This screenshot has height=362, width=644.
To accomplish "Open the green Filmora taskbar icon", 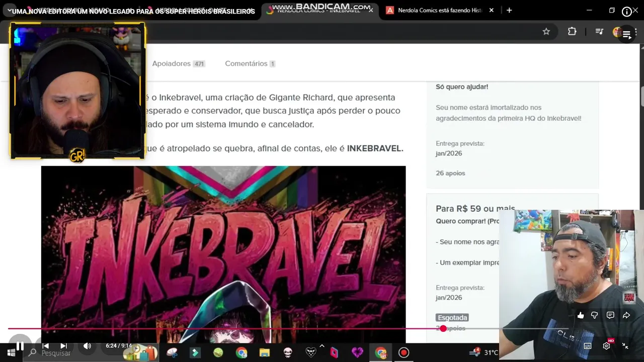I will click(195, 352).
